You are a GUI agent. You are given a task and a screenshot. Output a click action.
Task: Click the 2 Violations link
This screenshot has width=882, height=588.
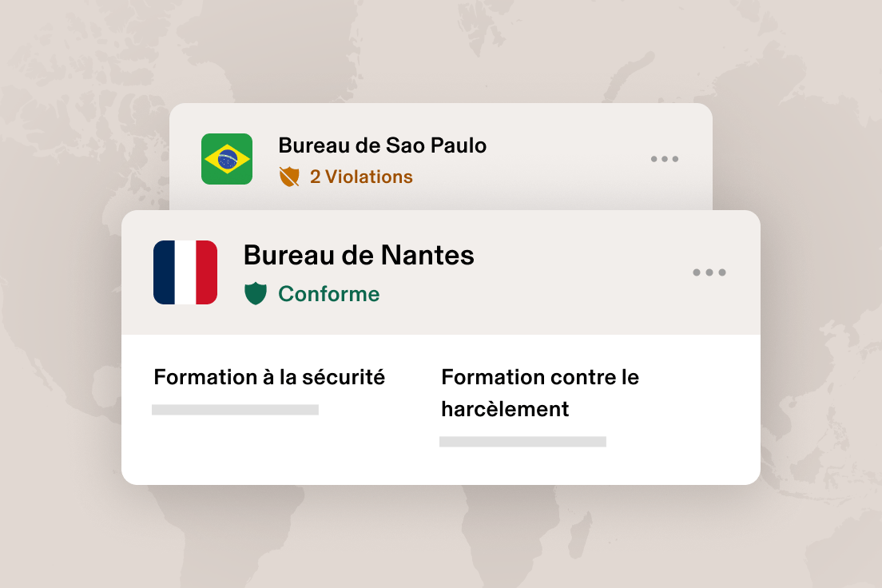click(361, 177)
